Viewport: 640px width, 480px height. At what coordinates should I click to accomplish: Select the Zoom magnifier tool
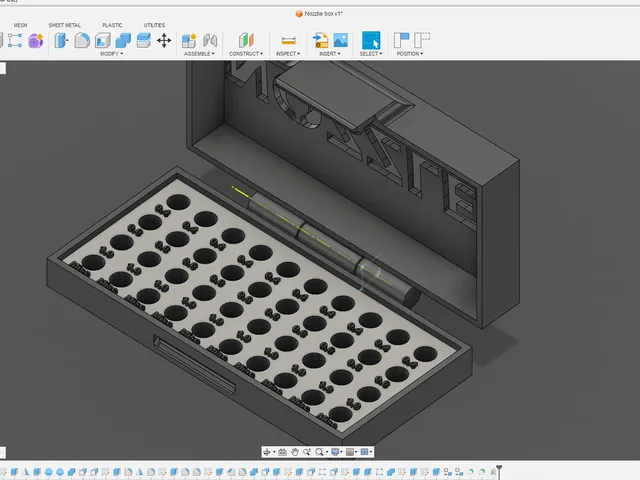(x=307, y=452)
